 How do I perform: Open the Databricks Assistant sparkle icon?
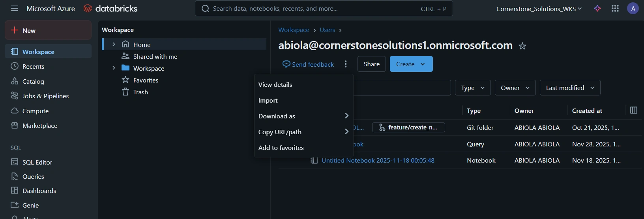pos(597,8)
